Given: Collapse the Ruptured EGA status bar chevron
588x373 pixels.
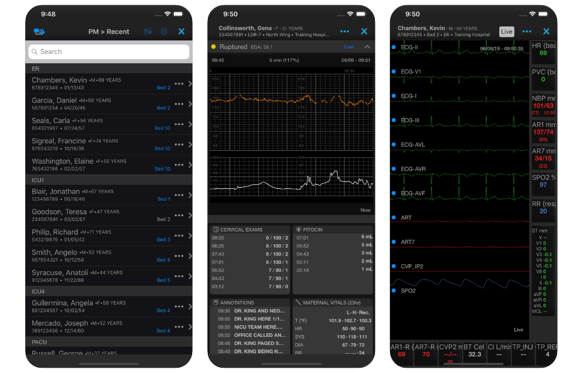Looking at the screenshot, I should (367, 47).
